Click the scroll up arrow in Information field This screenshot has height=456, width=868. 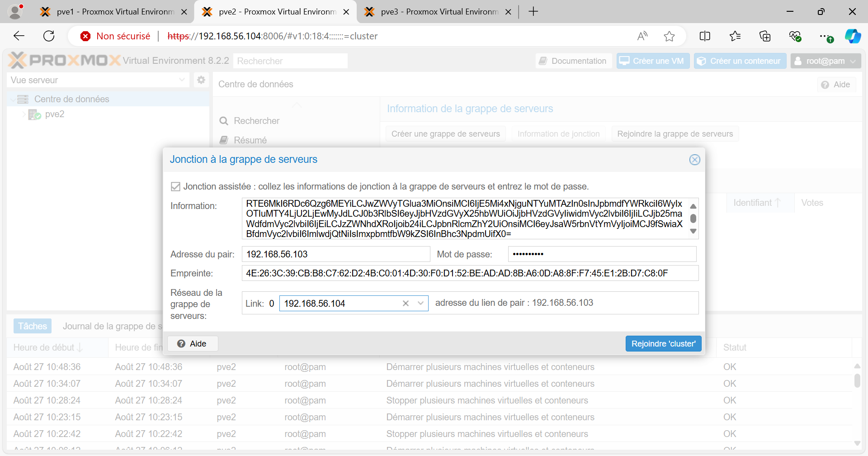tap(693, 206)
